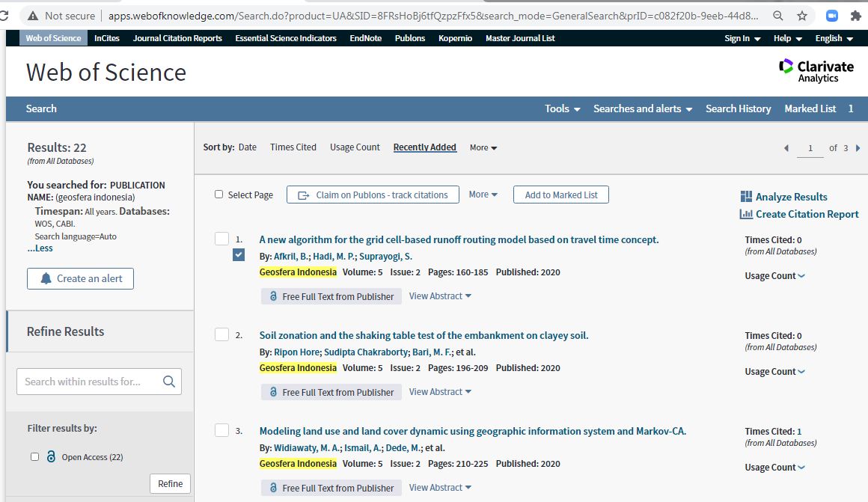Expand Usage Count for result 3
This screenshot has width=868, height=502.
click(774, 467)
